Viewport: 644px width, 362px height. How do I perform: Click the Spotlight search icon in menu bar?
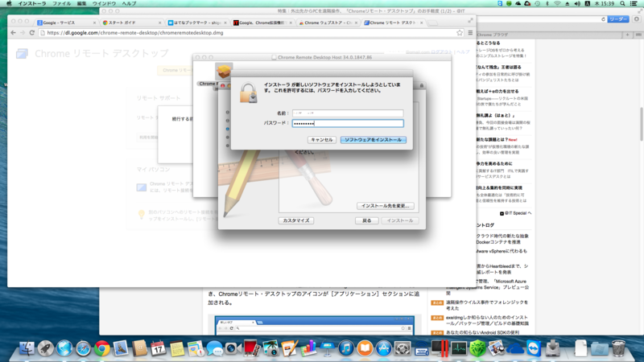622,3
